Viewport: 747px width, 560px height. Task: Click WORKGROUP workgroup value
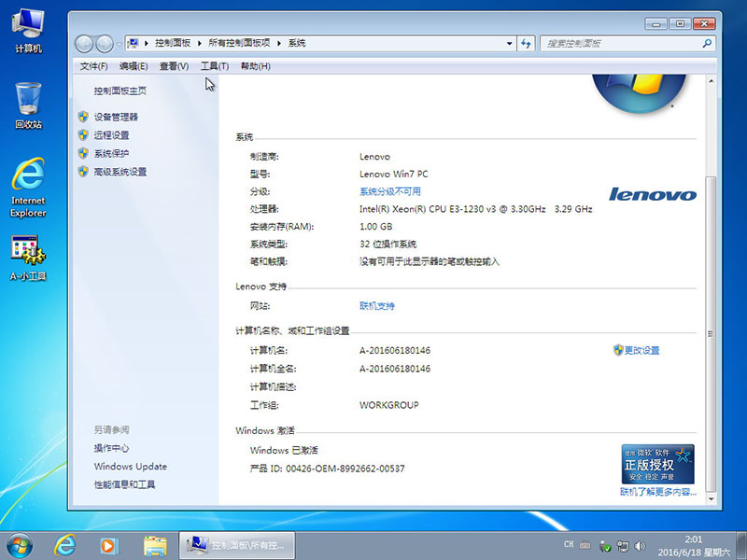(x=388, y=405)
